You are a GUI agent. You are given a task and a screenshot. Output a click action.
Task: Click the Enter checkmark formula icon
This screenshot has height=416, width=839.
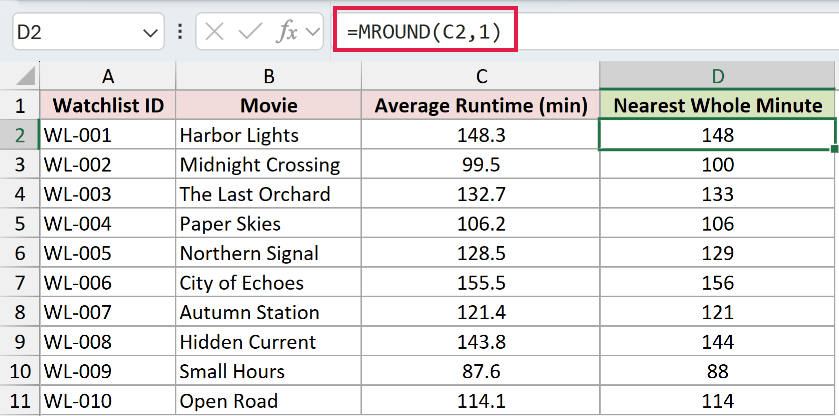(249, 32)
